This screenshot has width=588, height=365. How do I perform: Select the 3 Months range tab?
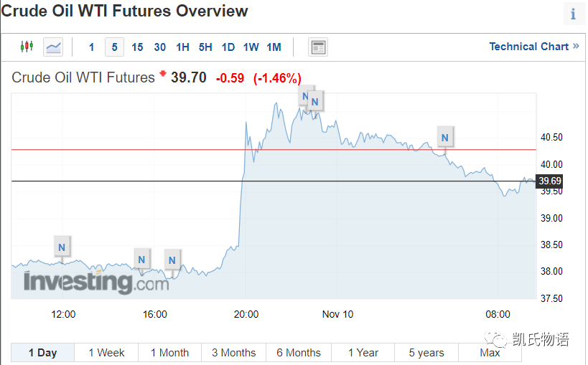pyautogui.click(x=233, y=353)
